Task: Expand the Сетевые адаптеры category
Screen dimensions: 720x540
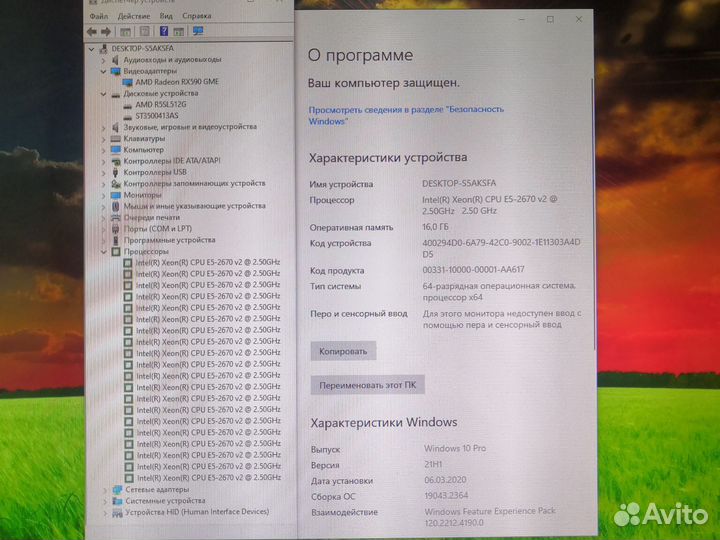Action: pos(105,490)
